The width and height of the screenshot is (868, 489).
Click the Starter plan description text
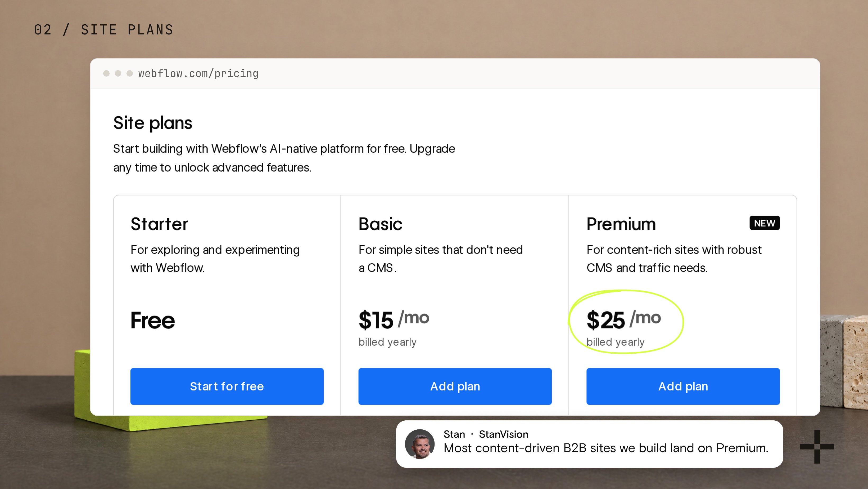click(215, 259)
